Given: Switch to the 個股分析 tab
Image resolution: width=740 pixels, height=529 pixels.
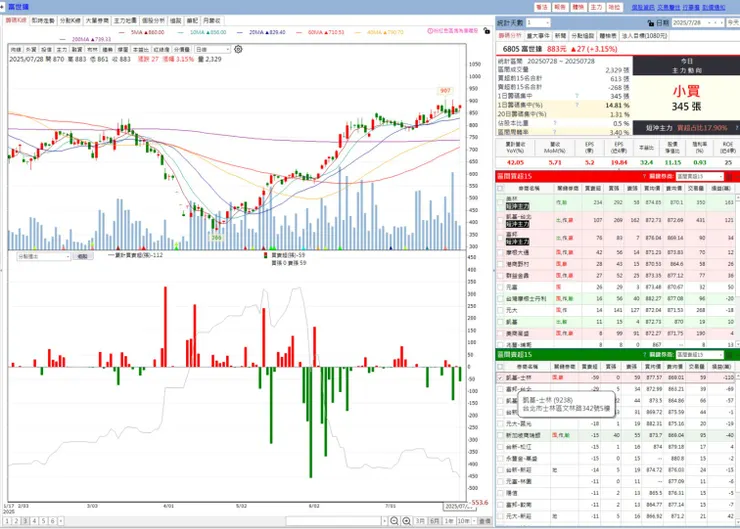Looking at the screenshot, I should pyautogui.click(x=153, y=21).
